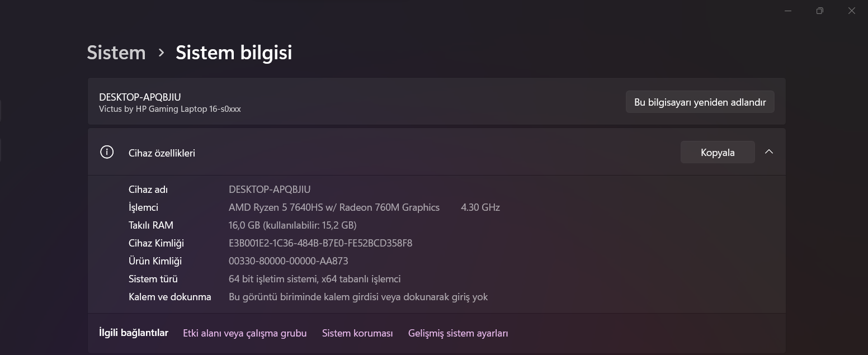Restore down the Settings window
This screenshot has width=868, height=355.
tap(820, 11)
